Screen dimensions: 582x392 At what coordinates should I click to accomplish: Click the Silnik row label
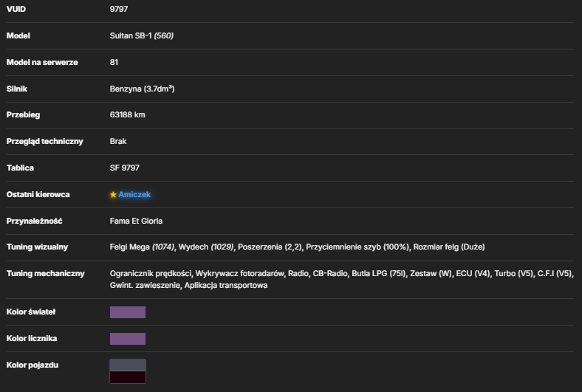click(x=17, y=89)
